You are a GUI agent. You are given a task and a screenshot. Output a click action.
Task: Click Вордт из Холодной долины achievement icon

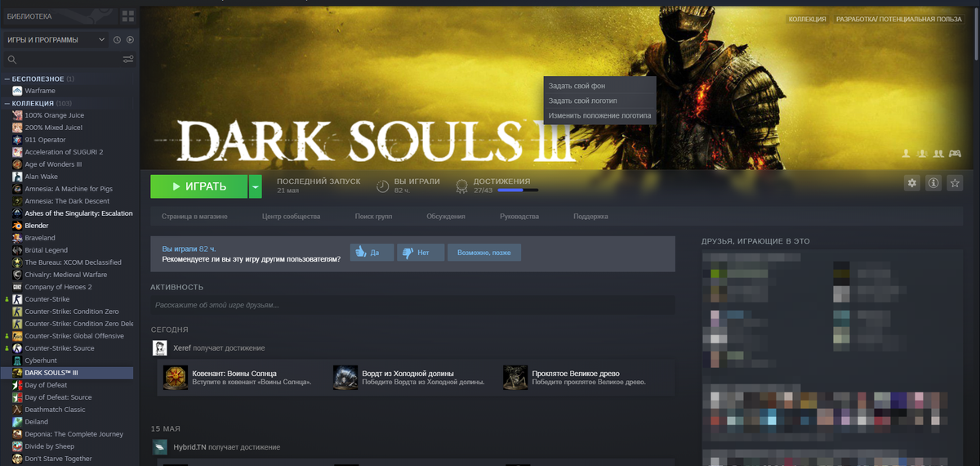coord(345,378)
